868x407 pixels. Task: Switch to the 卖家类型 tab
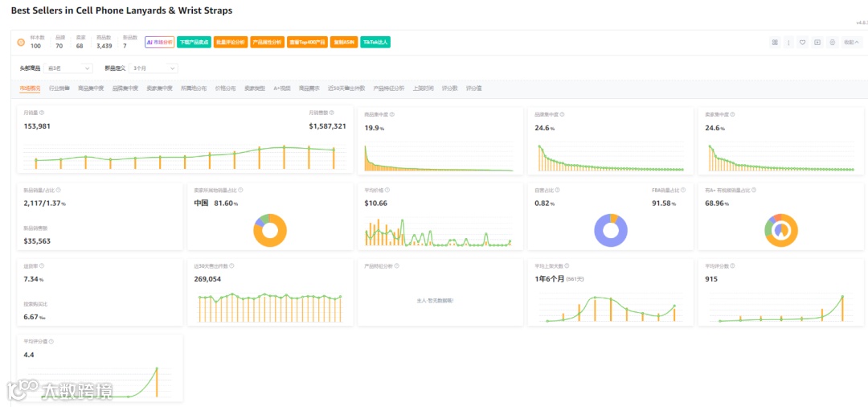255,88
